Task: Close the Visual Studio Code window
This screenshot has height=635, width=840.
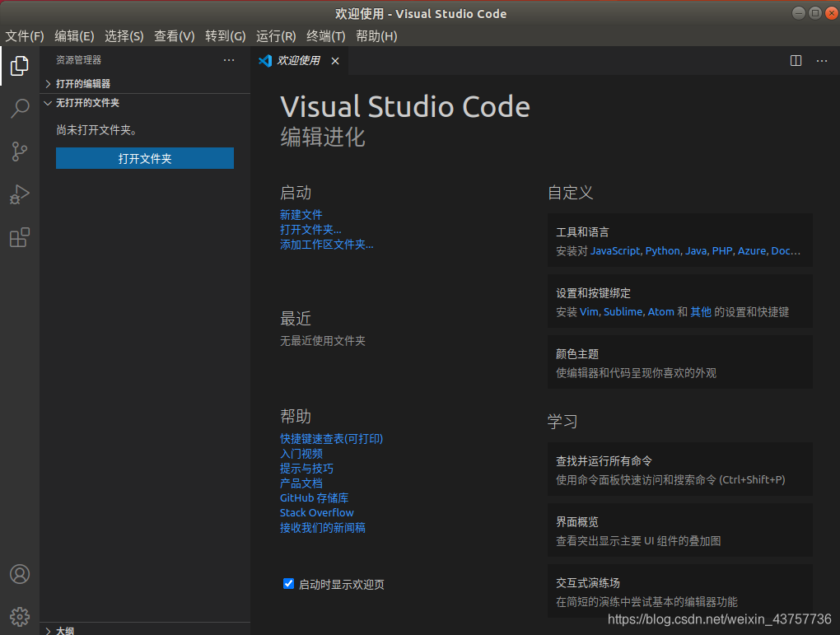Action: [832, 13]
